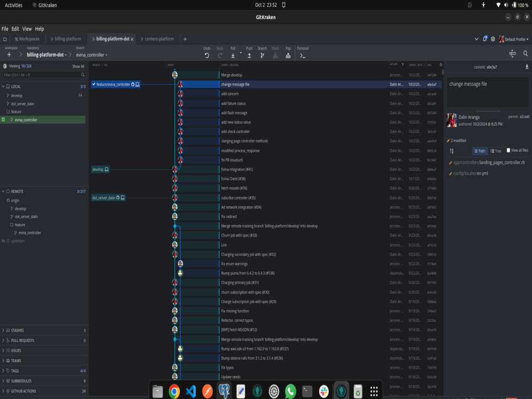Open the Help menu
Screen dimensions: 532x399
click(x=39, y=29)
